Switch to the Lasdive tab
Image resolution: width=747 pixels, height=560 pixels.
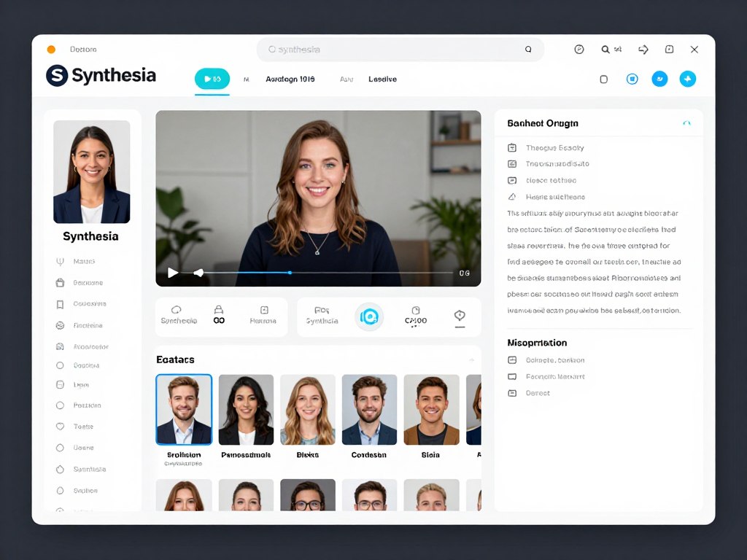pyautogui.click(x=382, y=79)
